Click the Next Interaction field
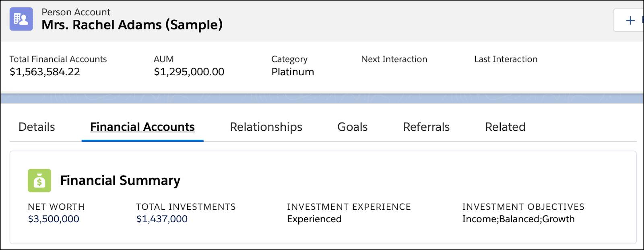This screenshot has width=644, height=250. pos(394,59)
